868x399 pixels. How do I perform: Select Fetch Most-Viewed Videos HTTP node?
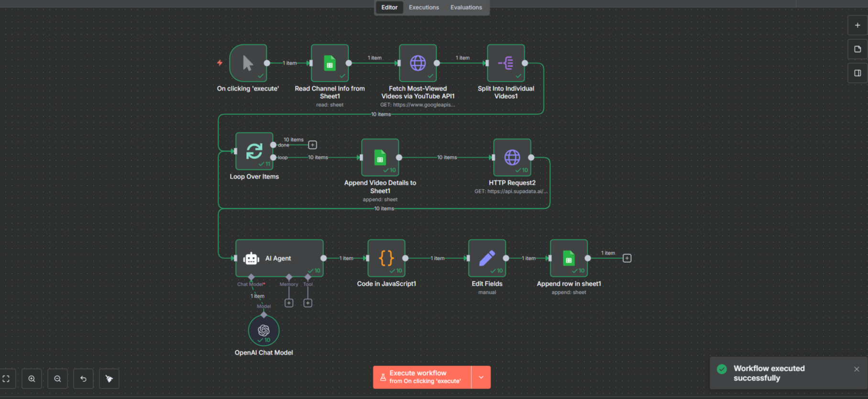coord(418,63)
